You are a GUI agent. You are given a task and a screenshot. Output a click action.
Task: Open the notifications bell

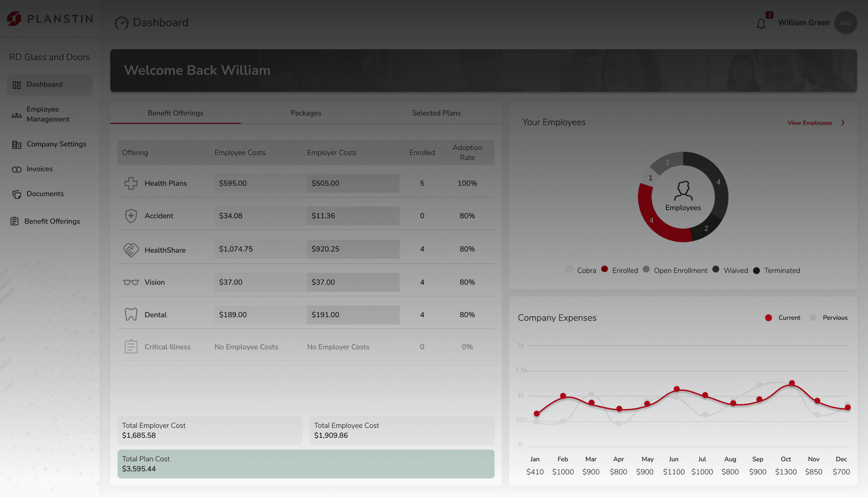[x=761, y=23]
